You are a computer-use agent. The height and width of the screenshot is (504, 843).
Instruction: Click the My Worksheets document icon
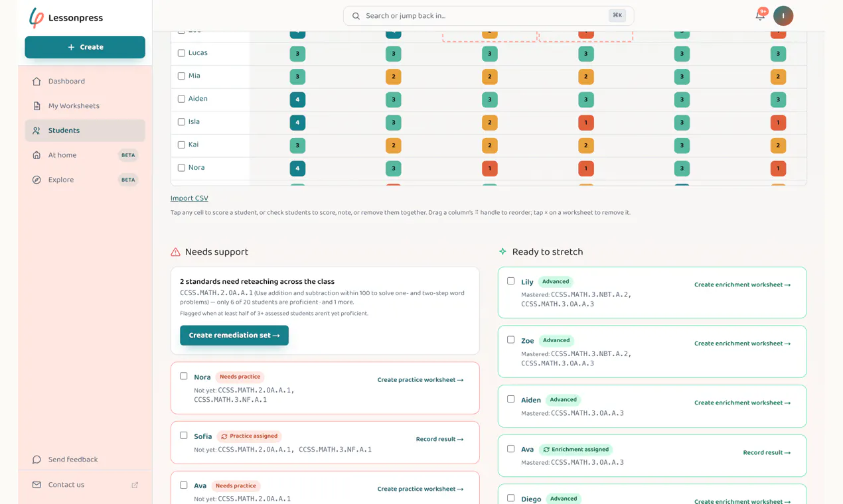pyautogui.click(x=37, y=106)
